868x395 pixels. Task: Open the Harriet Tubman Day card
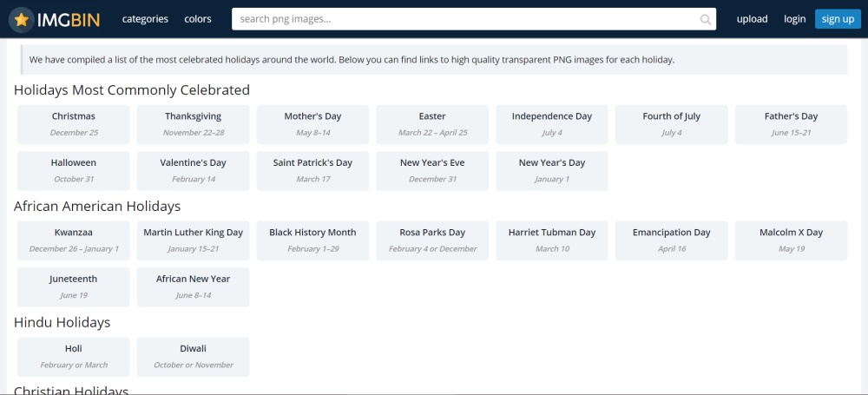click(552, 241)
